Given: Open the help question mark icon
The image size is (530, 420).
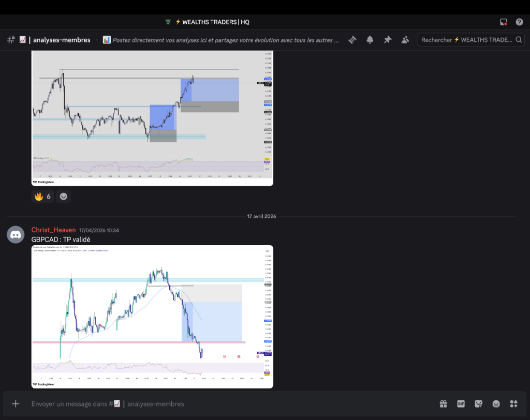Looking at the screenshot, I should 519,22.
